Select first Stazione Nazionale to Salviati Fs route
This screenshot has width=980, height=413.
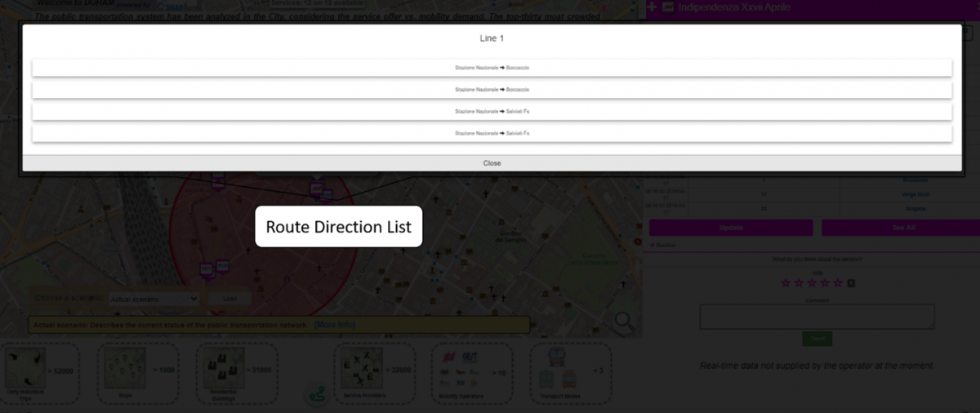[x=492, y=111]
